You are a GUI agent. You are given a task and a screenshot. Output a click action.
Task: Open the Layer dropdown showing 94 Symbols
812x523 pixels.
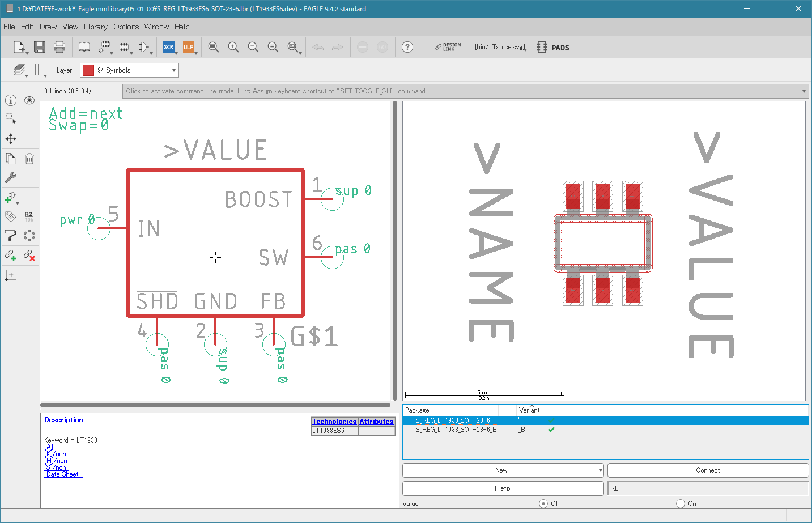(130, 70)
